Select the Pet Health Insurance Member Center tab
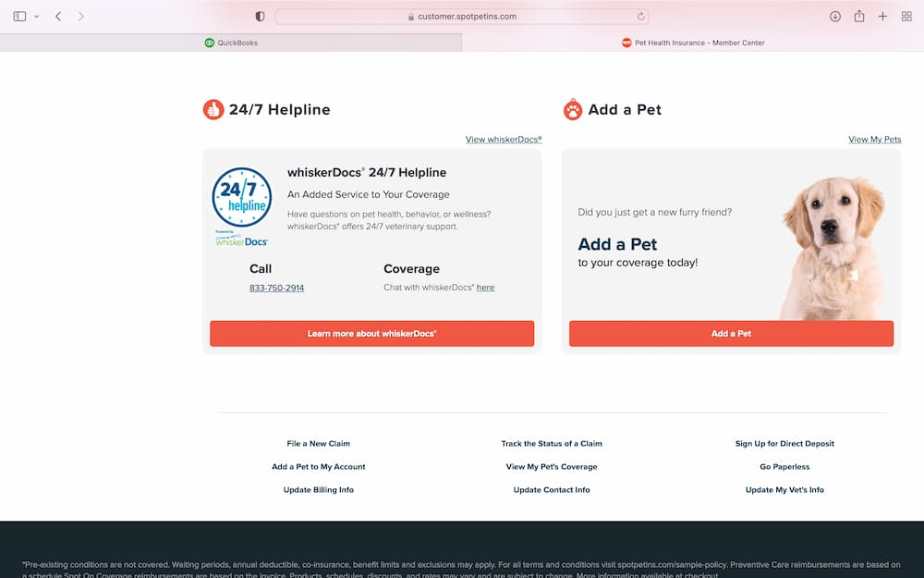The height and width of the screenshot is (578, 924). pyautogui.click(x=693, y=43)
